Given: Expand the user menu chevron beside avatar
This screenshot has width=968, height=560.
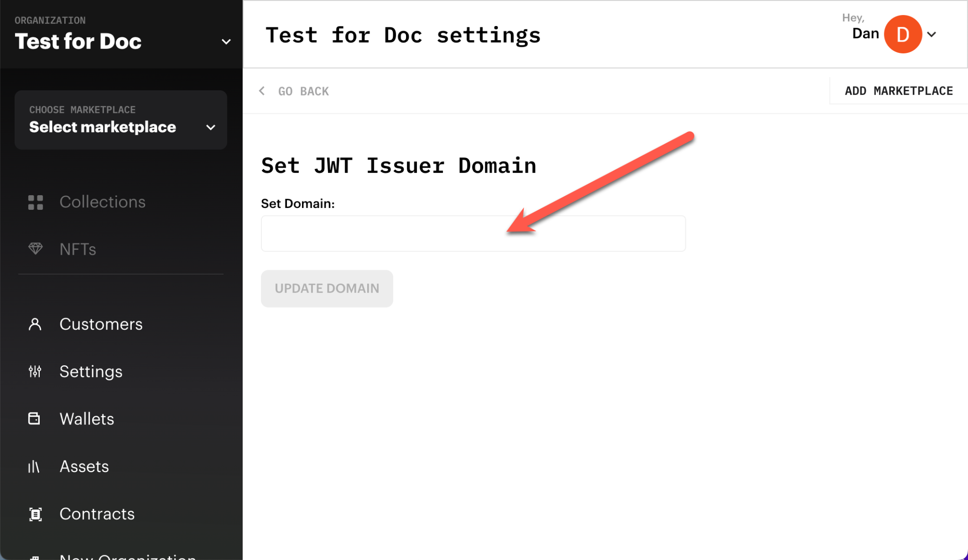Looking at the screenshot, I should pyautogui.click(x=932, y=34).
